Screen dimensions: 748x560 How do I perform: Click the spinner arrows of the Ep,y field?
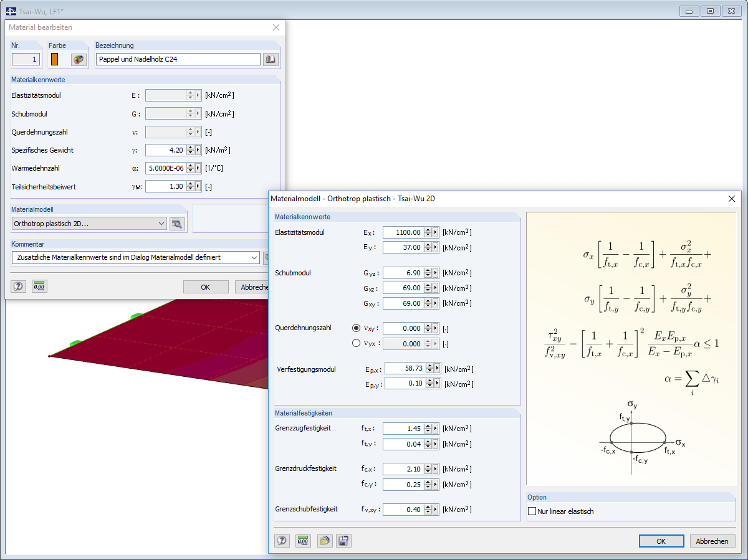[x=429, y=384]
